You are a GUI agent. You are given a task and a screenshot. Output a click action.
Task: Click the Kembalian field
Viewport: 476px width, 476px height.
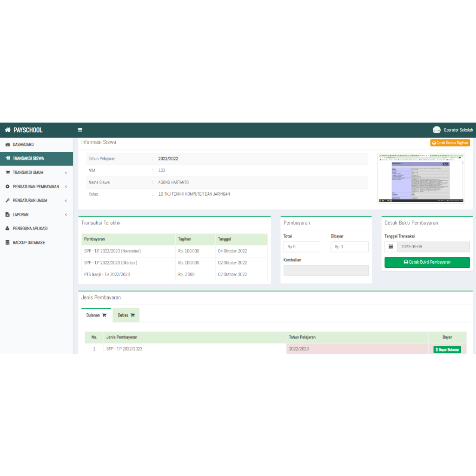point(326,271)
